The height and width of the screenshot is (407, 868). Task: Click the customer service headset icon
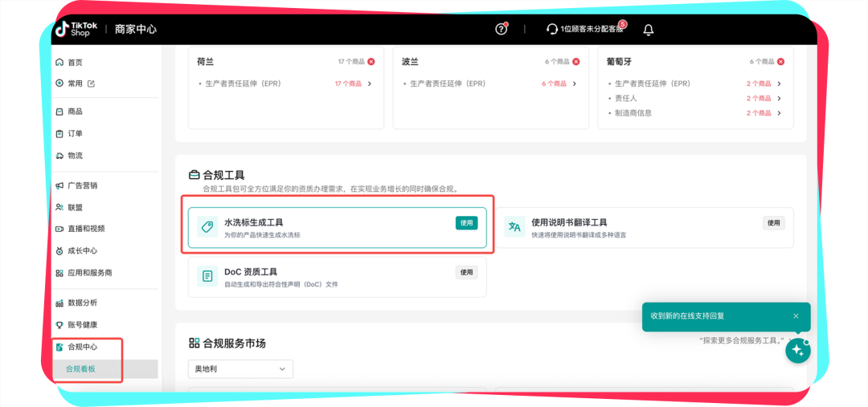coord(552,30)
